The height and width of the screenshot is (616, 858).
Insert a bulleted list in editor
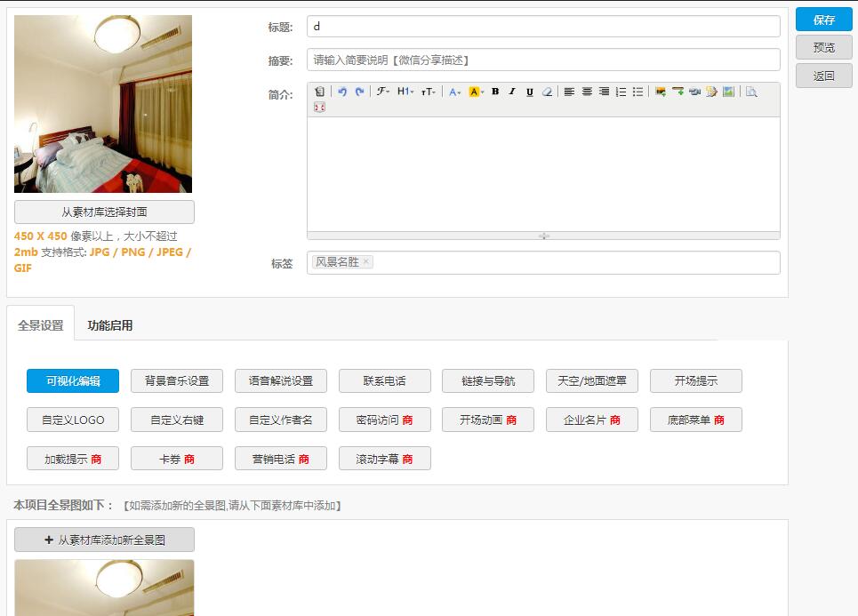click(x=638, y=92)
